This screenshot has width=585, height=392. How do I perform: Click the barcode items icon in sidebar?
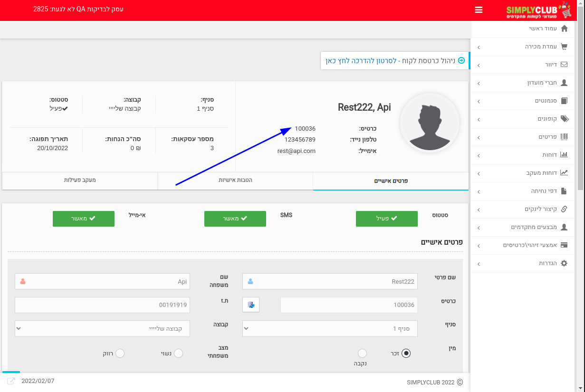pos(564,137)
